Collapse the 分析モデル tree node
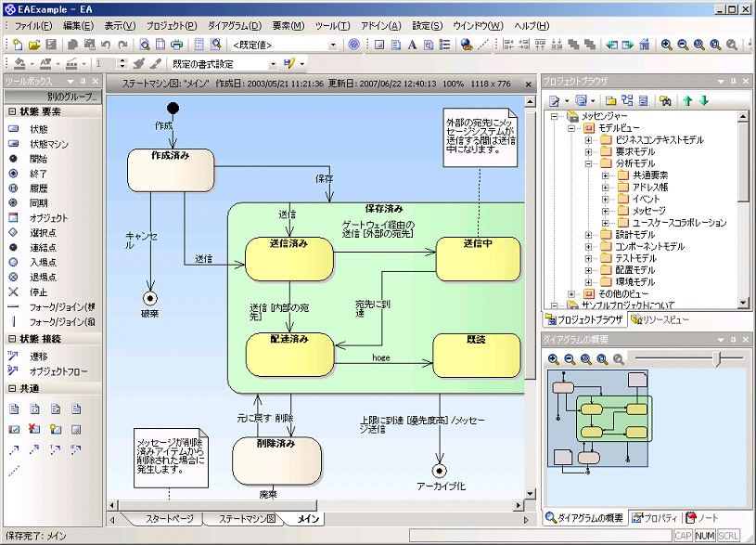This screenshot has height=545, width=756. tap(588, 163)
